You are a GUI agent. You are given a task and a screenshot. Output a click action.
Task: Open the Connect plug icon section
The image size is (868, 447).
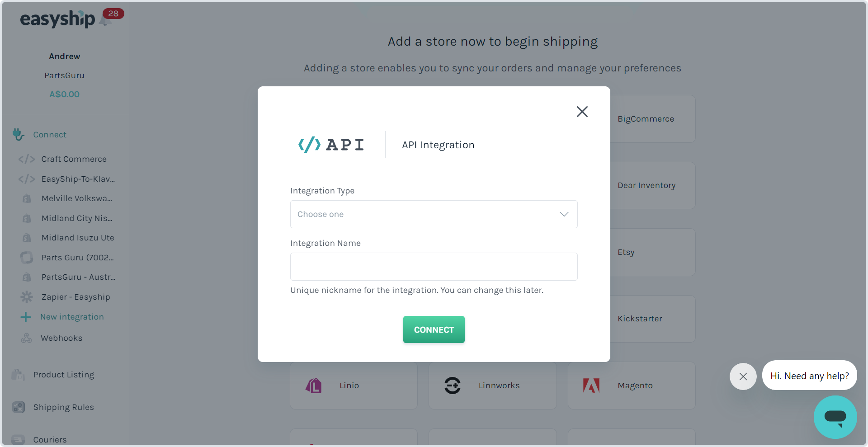pos(18,134)
